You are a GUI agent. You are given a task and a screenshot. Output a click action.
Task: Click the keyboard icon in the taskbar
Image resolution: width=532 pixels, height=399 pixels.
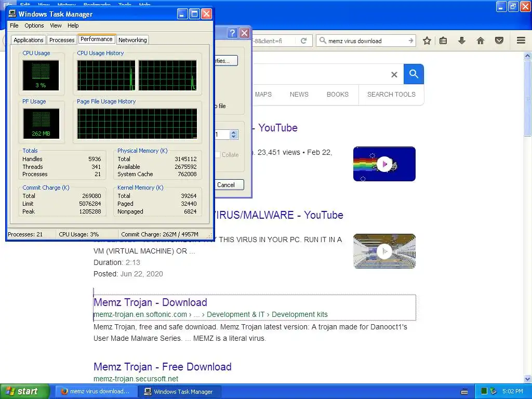[x=464, y=392]
